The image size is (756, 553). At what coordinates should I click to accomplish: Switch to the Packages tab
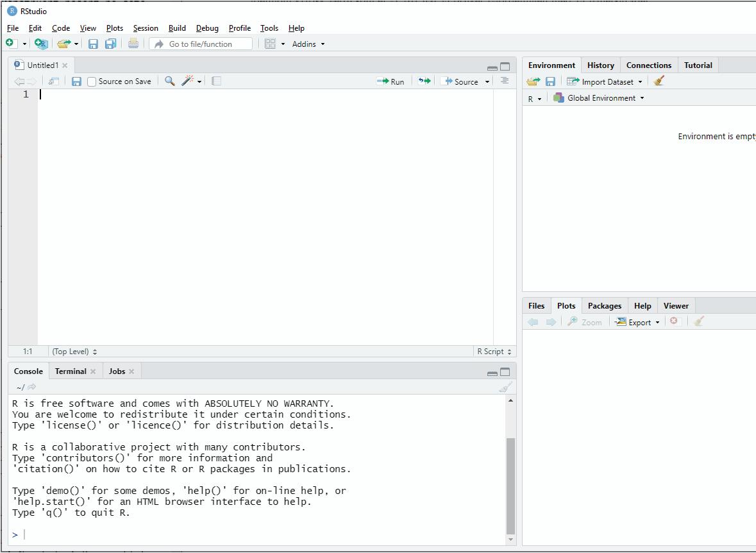(605, 305)
